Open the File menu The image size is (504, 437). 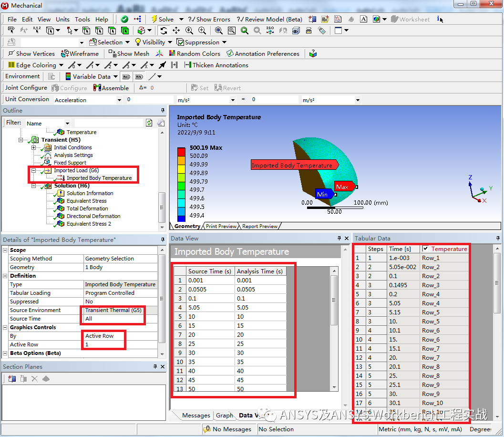[12, 19]
